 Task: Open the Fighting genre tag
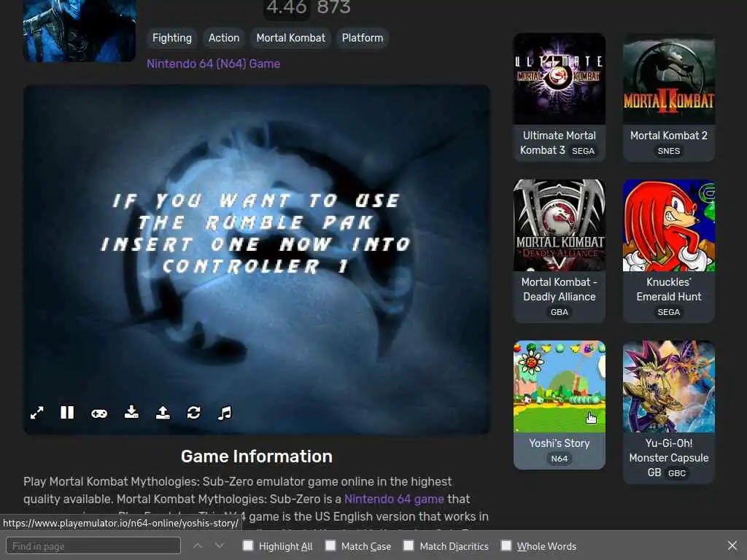pyautogui.click(x=172, y=38)
